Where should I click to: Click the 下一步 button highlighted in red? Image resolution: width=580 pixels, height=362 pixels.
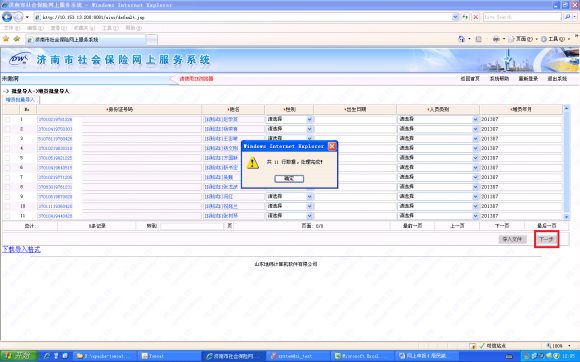coord(546,239)
